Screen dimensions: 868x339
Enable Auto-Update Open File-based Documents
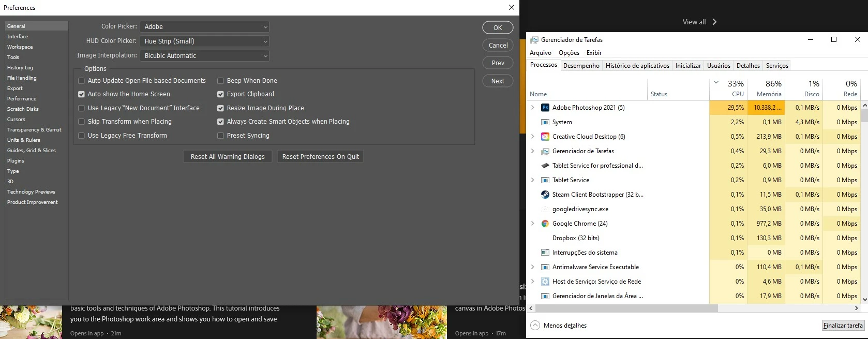81,81
